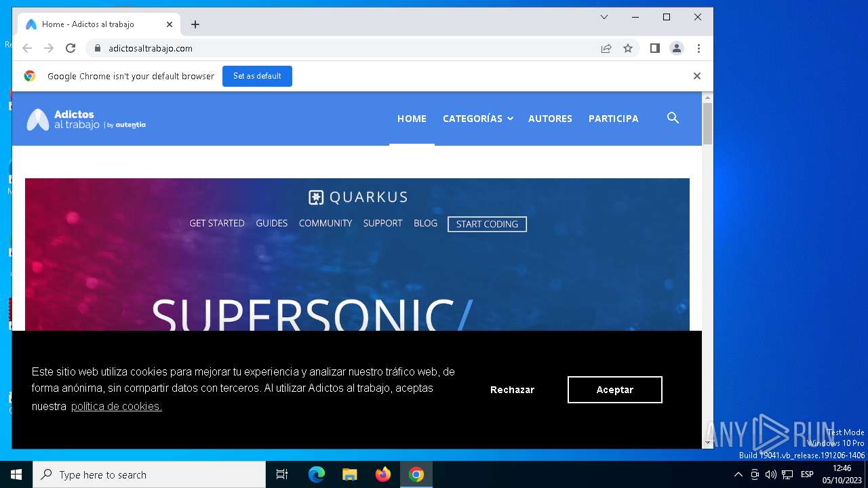The width and height of the screenshot is (868, 488).
Task: Click Chrome icon on taskbar
Action: point(416,474)
